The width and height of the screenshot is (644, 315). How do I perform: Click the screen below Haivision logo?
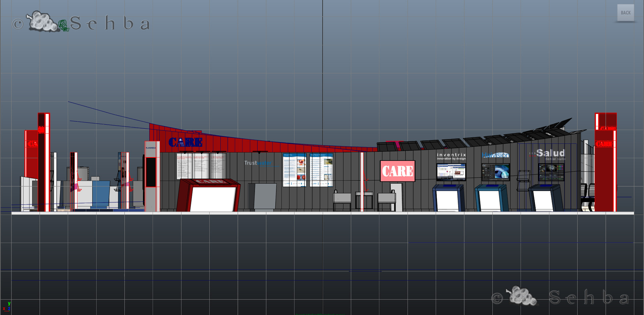click(496, 172)
